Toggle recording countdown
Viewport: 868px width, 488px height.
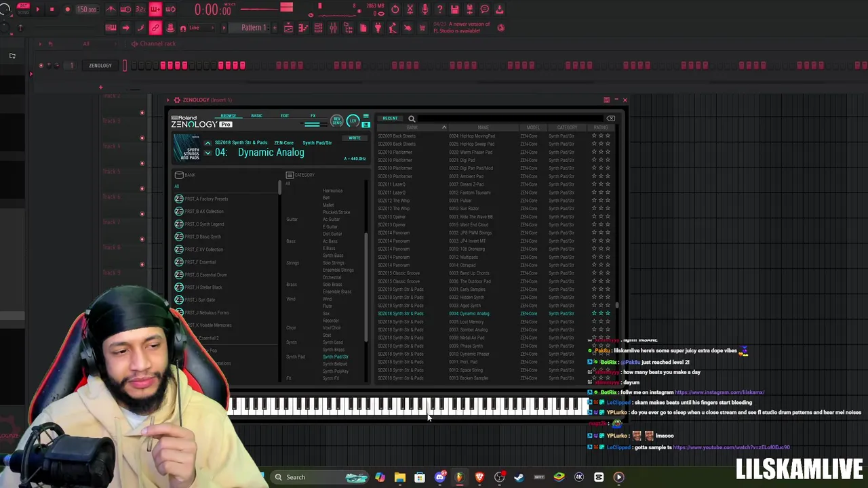140,9
